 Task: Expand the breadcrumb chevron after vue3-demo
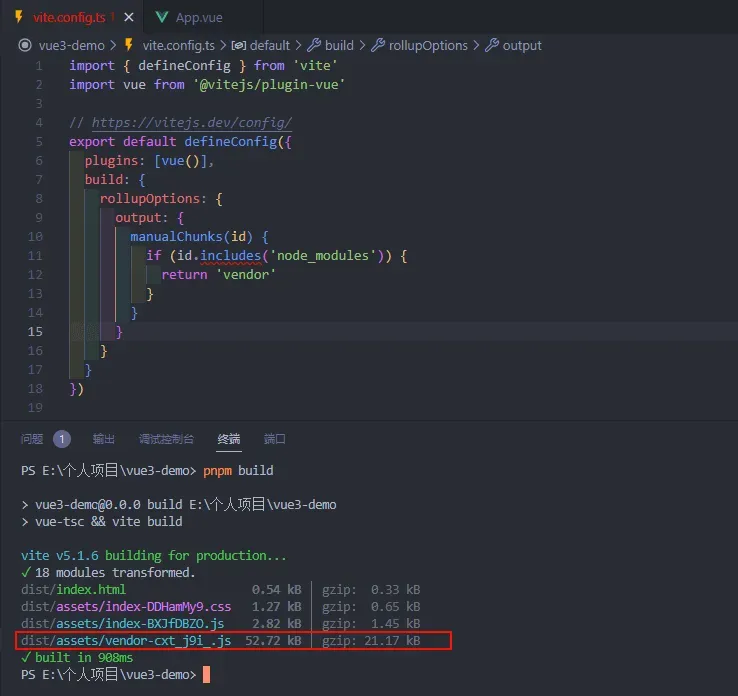point(113,45)
